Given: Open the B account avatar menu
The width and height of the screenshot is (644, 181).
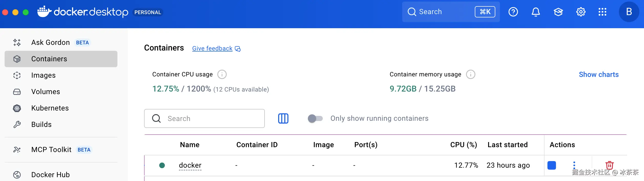Looking at the screenshot, I should tap(629, 12).
